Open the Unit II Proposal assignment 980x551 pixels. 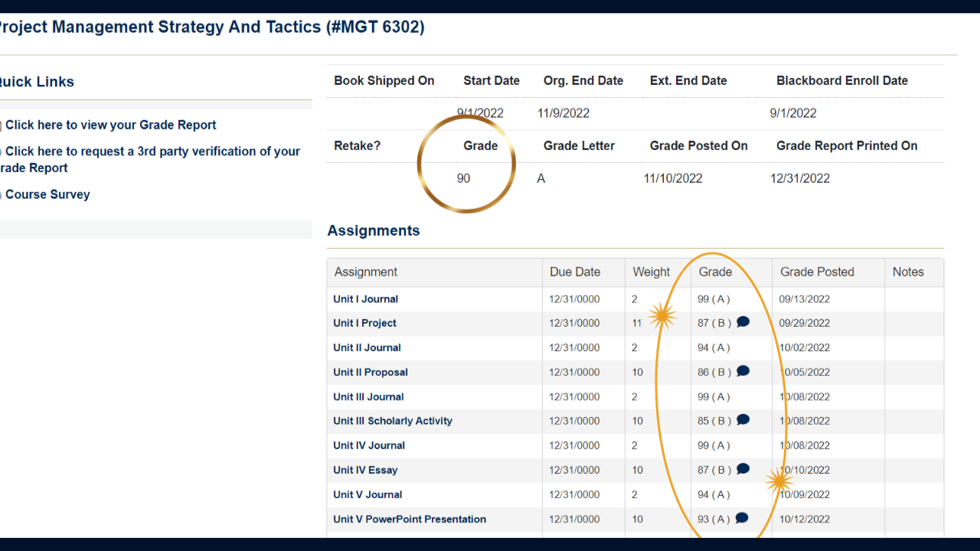tap(370, 372)
